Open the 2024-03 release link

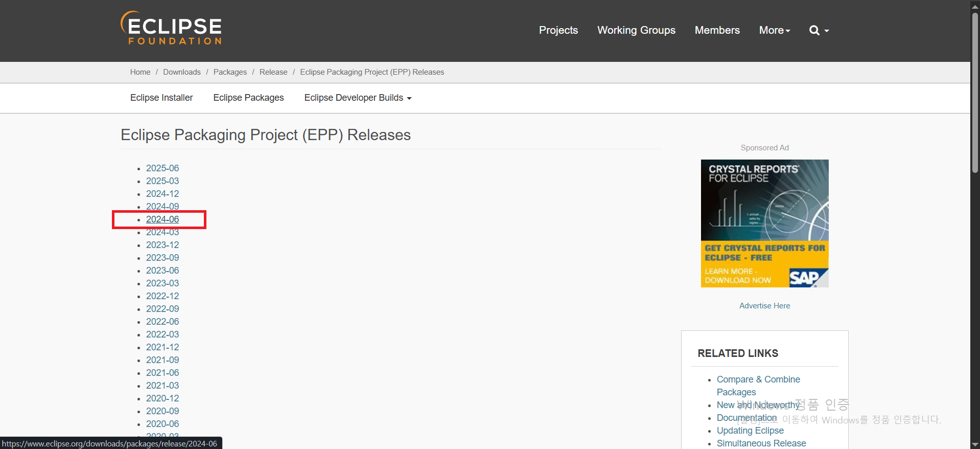point(162,232)
